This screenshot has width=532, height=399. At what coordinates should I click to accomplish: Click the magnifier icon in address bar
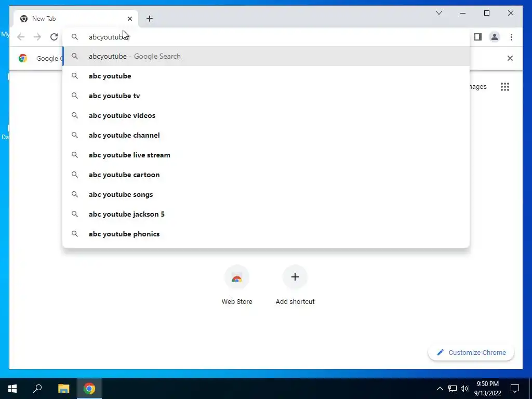pyautogui.click(x=75, y=37)
